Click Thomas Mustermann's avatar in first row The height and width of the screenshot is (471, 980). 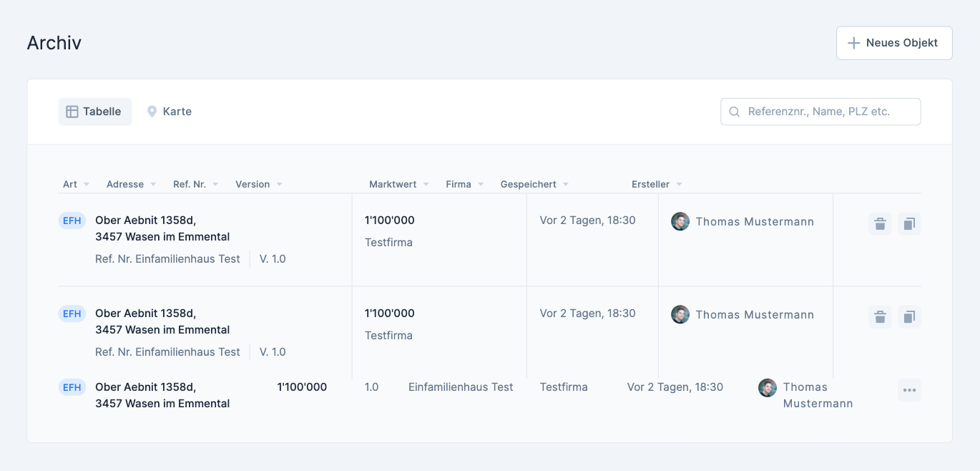pos(680,222)
